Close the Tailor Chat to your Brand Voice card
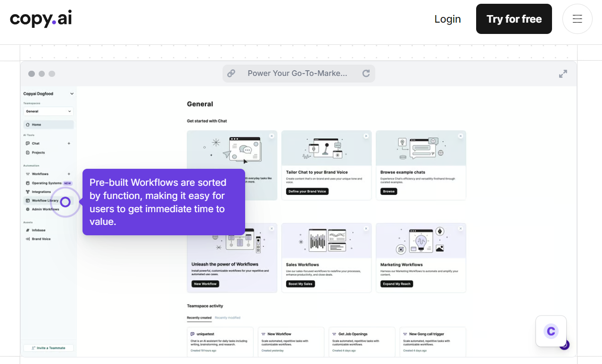 366,136
